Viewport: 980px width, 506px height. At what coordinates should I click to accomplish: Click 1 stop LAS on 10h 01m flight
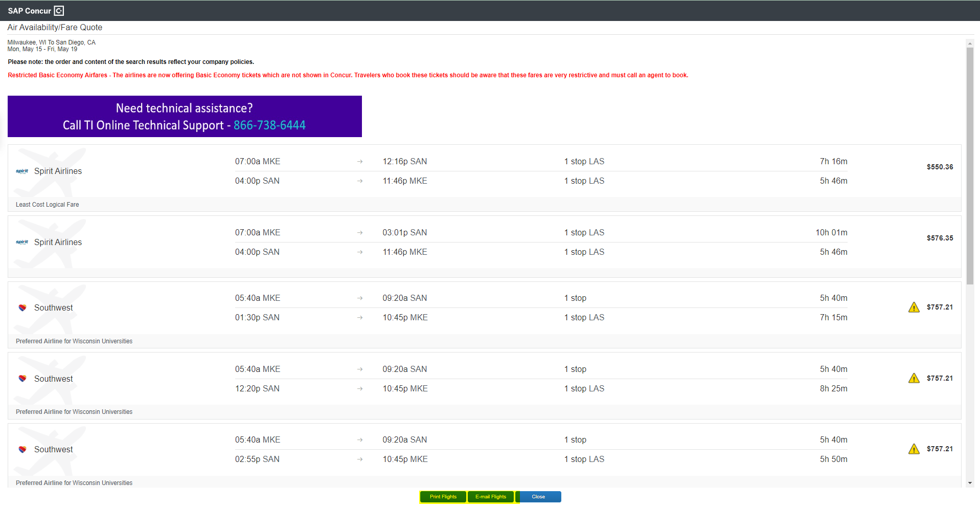584,233
